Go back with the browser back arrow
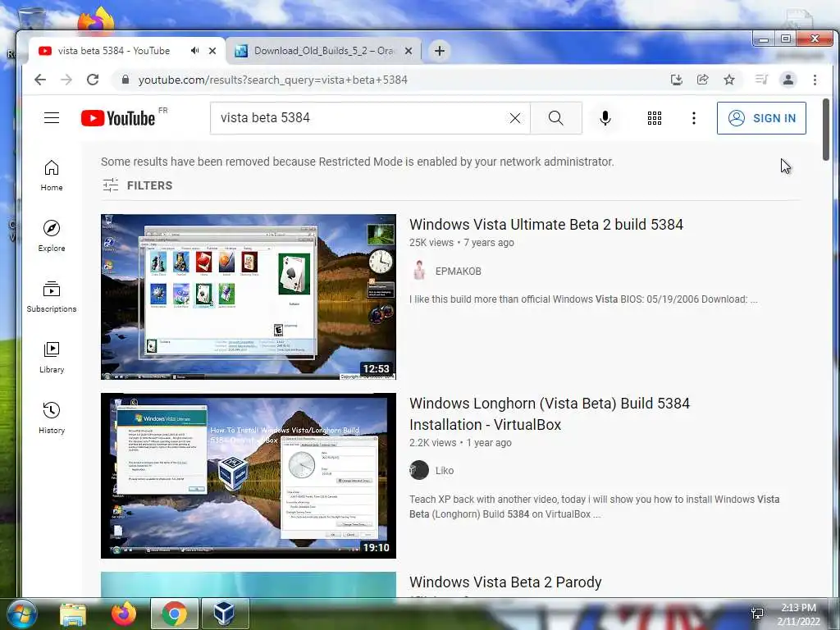Screen dimensions: 840x630 point(40,80)
